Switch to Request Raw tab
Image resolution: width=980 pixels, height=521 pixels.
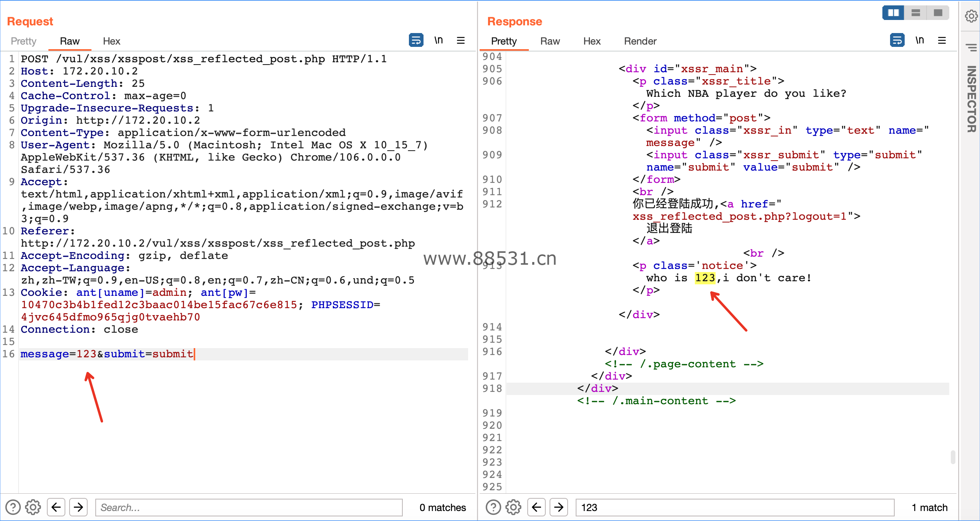[x=70, y=41]
